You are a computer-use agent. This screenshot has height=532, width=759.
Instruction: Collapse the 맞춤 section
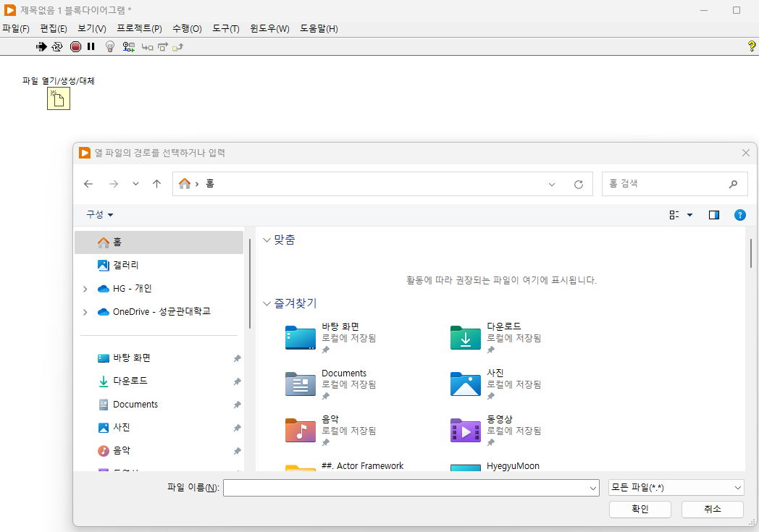tap(267, 240)
